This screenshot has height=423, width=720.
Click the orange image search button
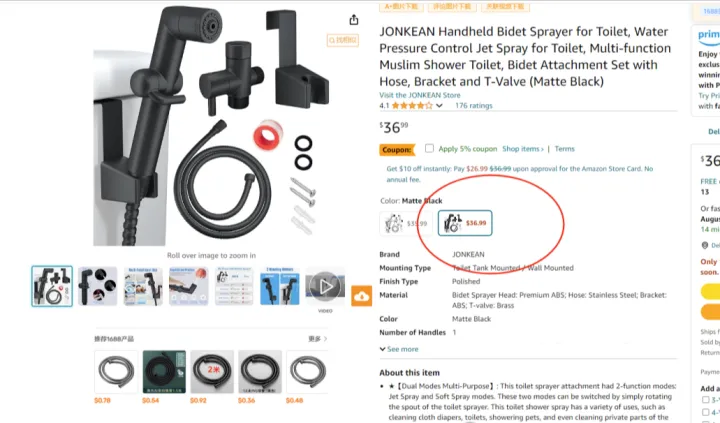(x=343, y=40)
